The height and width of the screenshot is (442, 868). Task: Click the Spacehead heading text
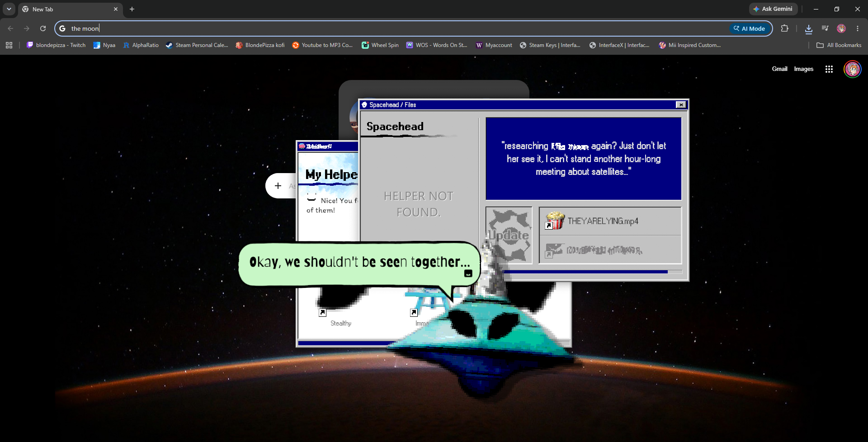395,127
